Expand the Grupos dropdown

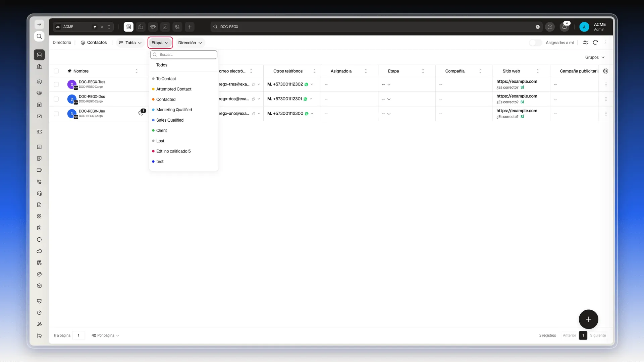pyautogui.click(x=595, y=57)
